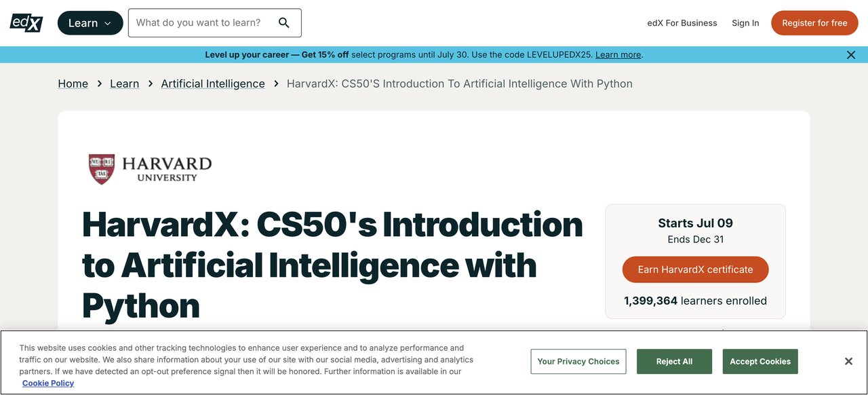Click the course title heading
Image resolution: width=868 pixels, height=395 pixels.
[x=332, y=265]
